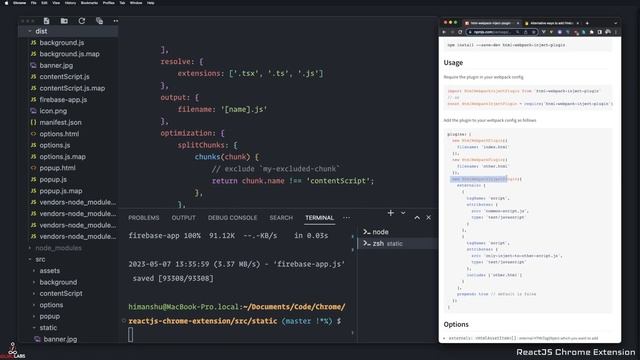Maximize the terminal panel with caret icon
The height and width of the screenshot is (360, 640).
(417, 218)
